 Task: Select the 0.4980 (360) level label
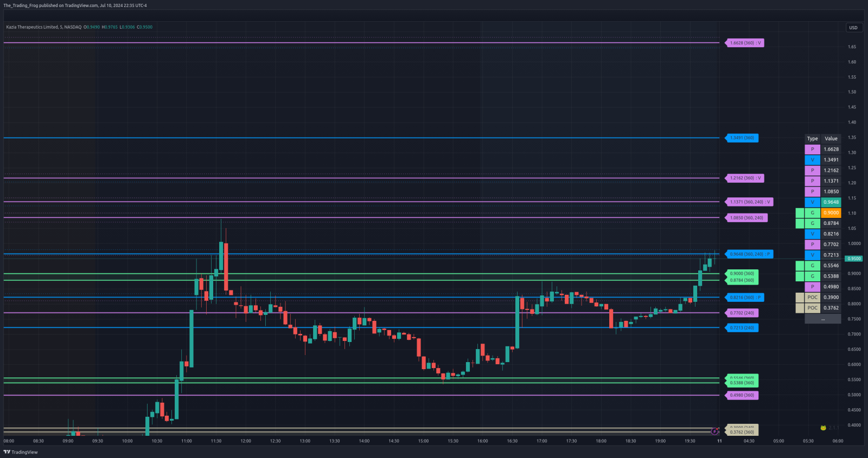[x=742, y=395]
